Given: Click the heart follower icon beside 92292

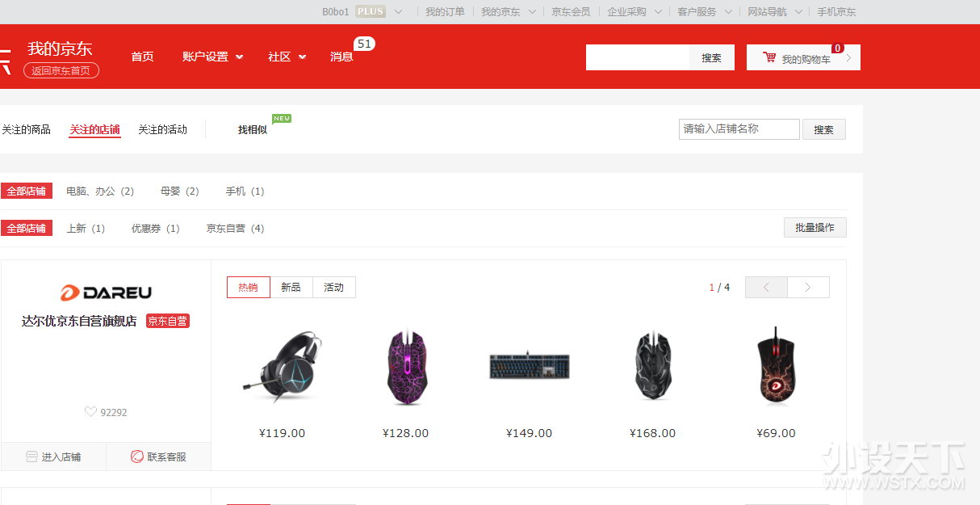Looking at the screenshot, I should (90, 412).
